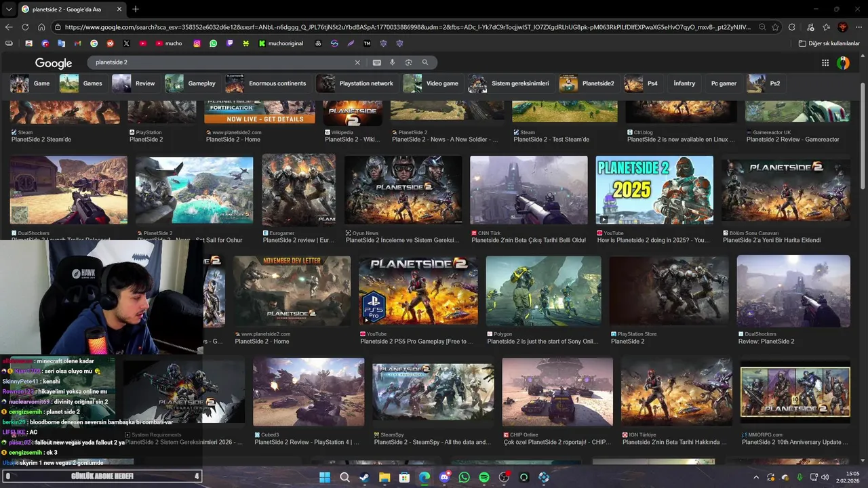Viewport: 868px width, 488px height.
Task: Click the Google logo
Action: 54,63
